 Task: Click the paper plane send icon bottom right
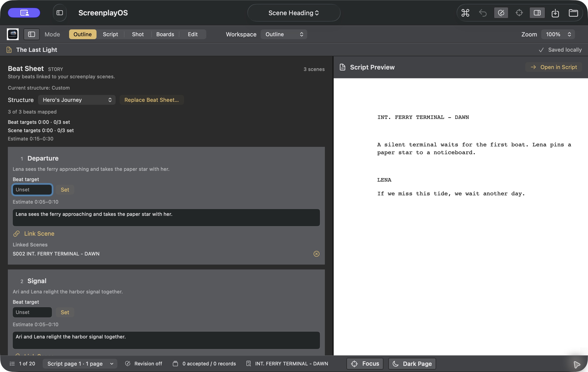[x=577, y=365]
